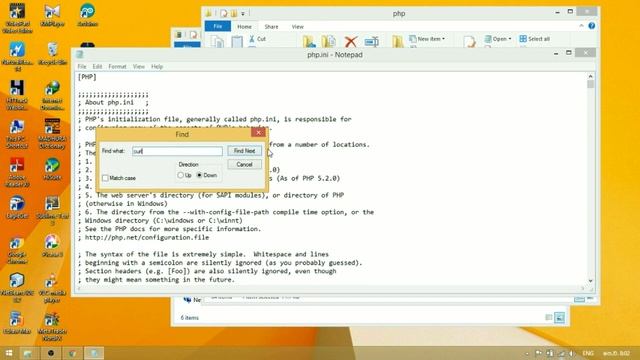The height and width of the screenshot is (360, 640).
Task: Launch NetBeans IDE desktop shortcut
Action: [17, 288]
